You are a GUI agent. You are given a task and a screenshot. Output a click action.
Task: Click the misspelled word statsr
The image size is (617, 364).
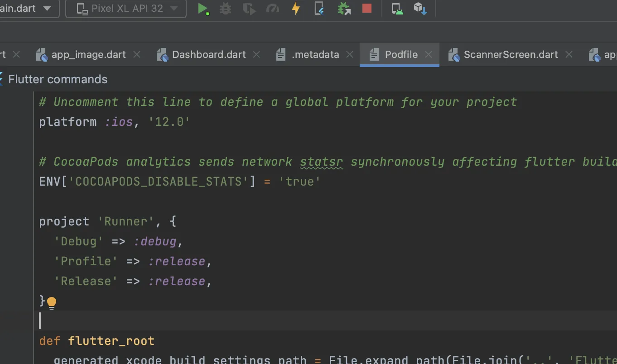(321, 162)
